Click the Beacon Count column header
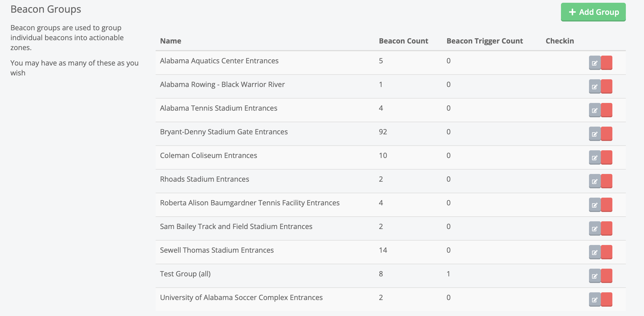The height and width of the screenshot is (316, 644). [x=403, y=41]
